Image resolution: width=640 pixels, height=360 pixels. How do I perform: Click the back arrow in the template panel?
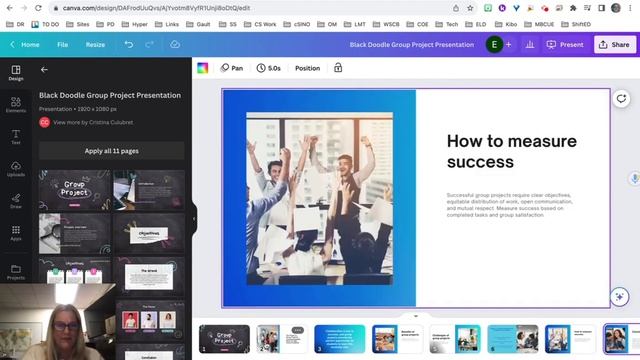[x=44, y=70]
